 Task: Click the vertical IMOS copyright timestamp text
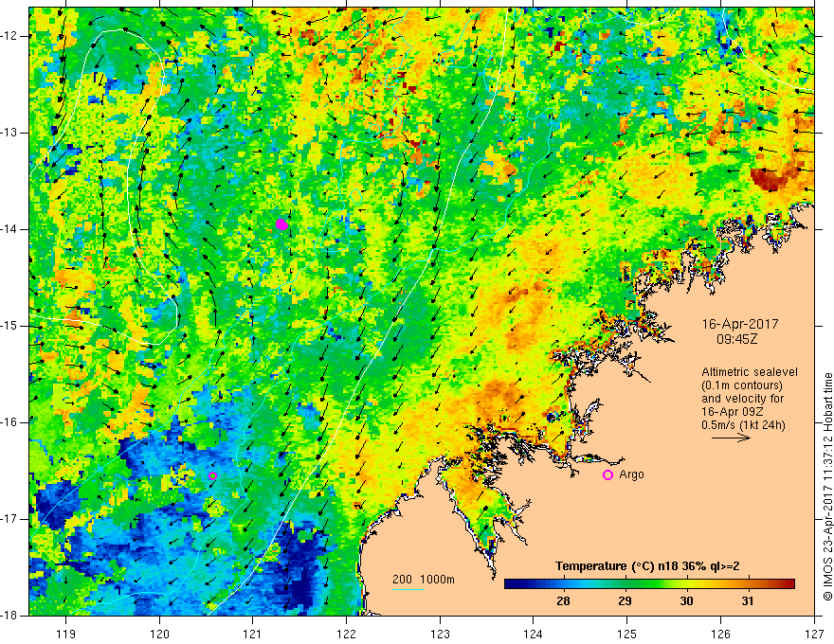(827, 487)
